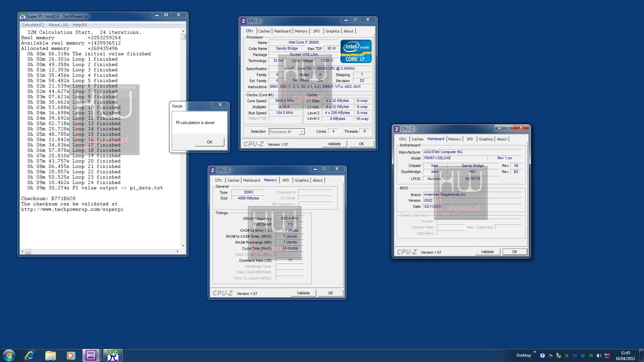Click Safely Remove Hardware tray icon

(558, 356)
